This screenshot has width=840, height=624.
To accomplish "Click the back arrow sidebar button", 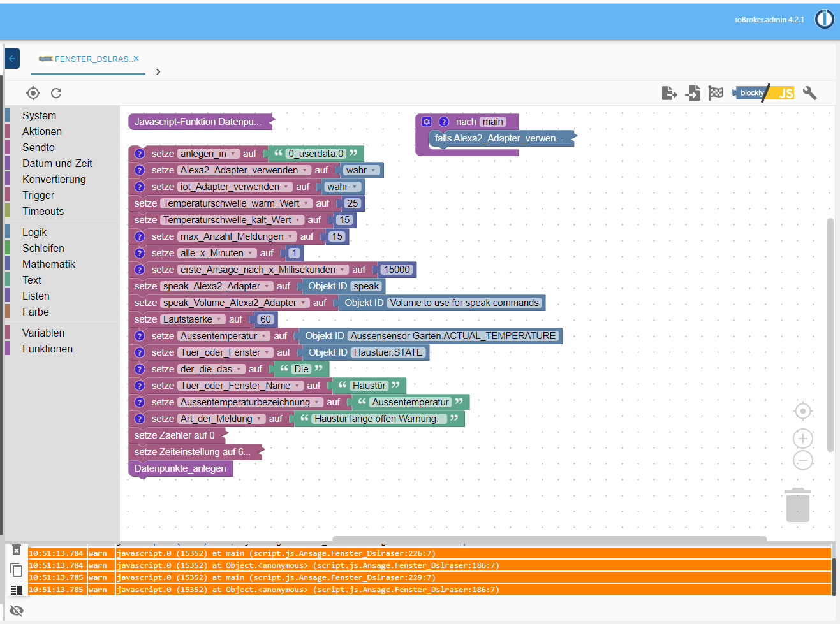I will pos(12,59).
